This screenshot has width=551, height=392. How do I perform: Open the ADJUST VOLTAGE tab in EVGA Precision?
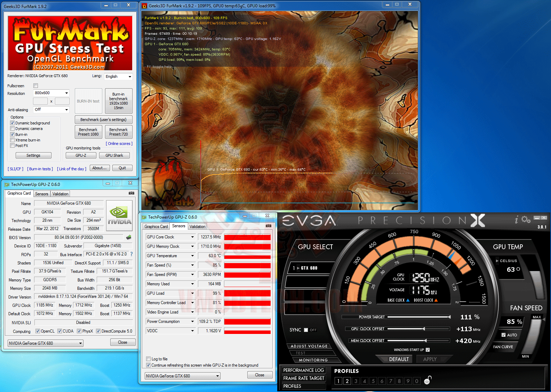click(x=309, y=346)
